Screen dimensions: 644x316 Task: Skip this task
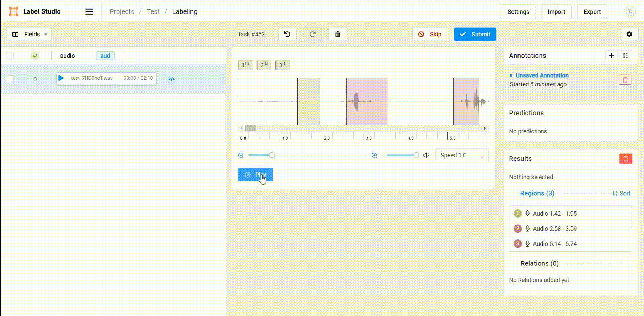point(430,34)
